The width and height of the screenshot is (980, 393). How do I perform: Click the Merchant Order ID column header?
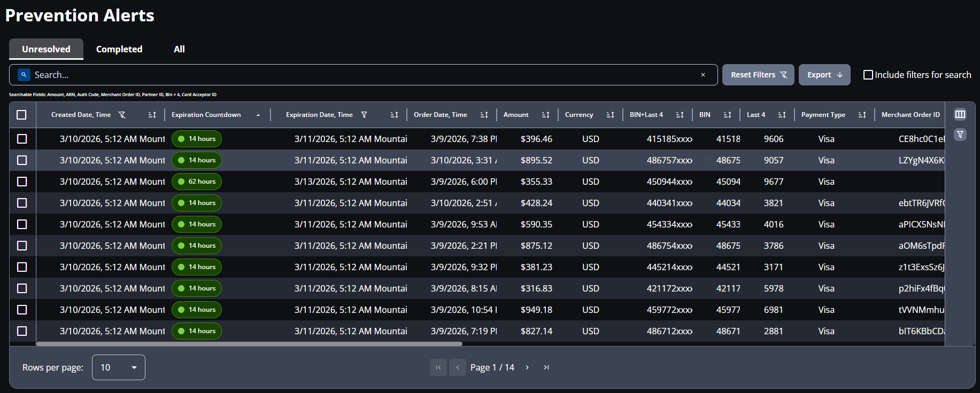(910, 115)
